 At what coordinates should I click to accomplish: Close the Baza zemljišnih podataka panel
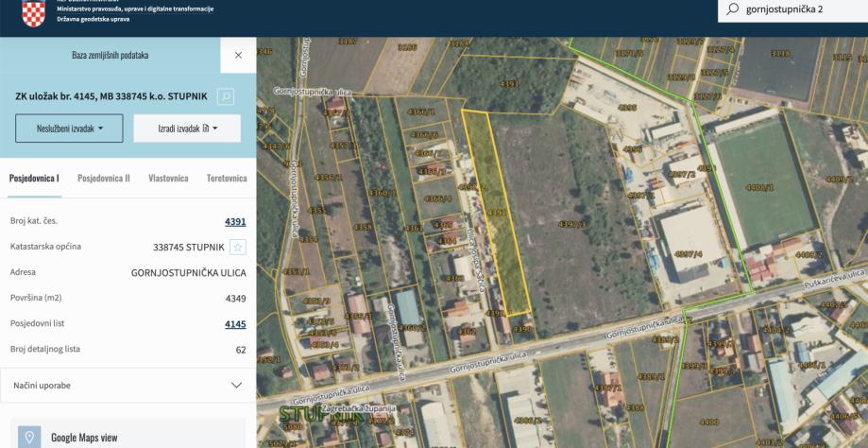point(238,55)
